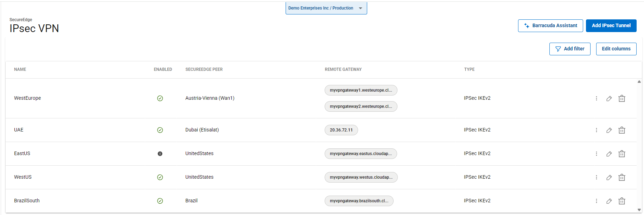
Task: Delete the BrazilSouth tunnel
Action: point(621,201)
